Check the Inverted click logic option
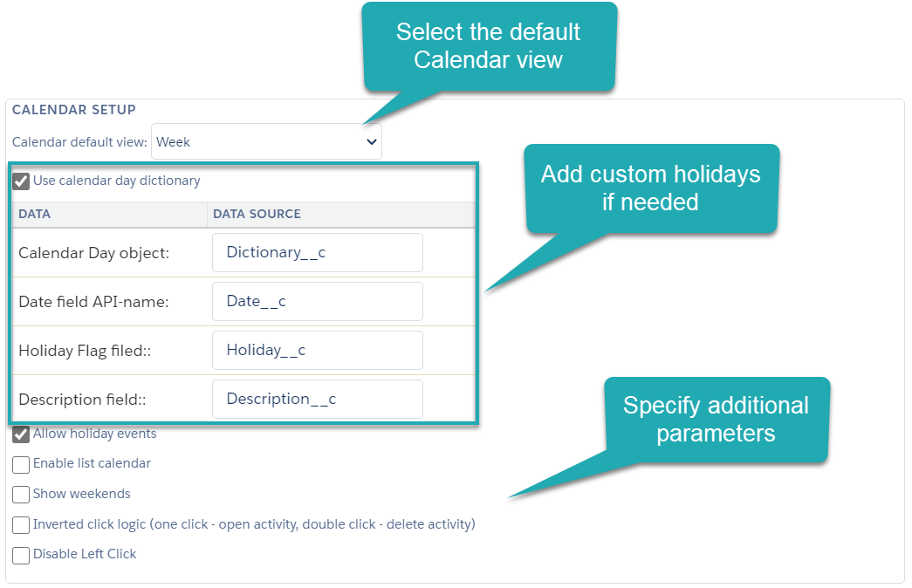Viewport: 912px width, 588px height. [21, 525]
